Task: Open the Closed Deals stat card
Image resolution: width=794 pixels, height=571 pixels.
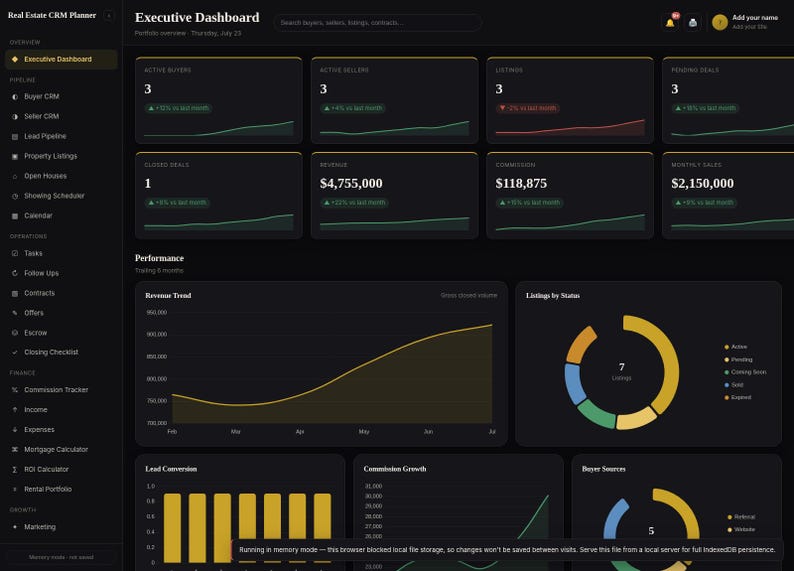Action: 219,195
